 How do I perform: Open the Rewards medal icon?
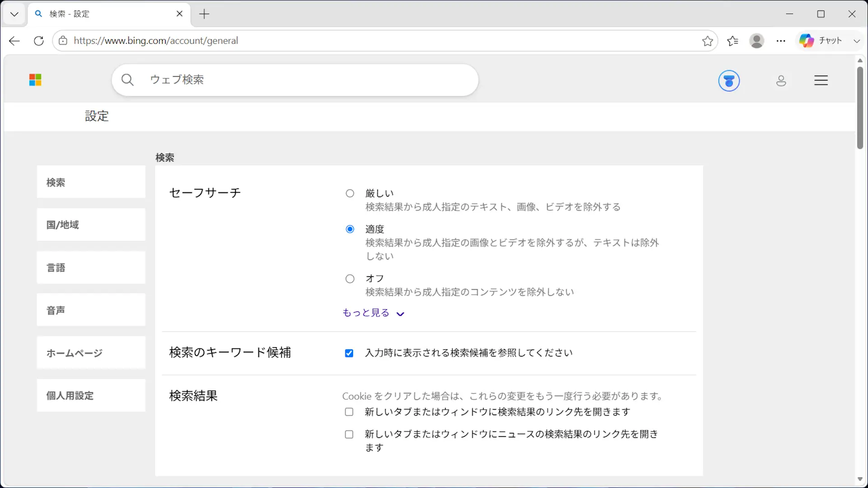pyautogui.click(x=729, y=81)
